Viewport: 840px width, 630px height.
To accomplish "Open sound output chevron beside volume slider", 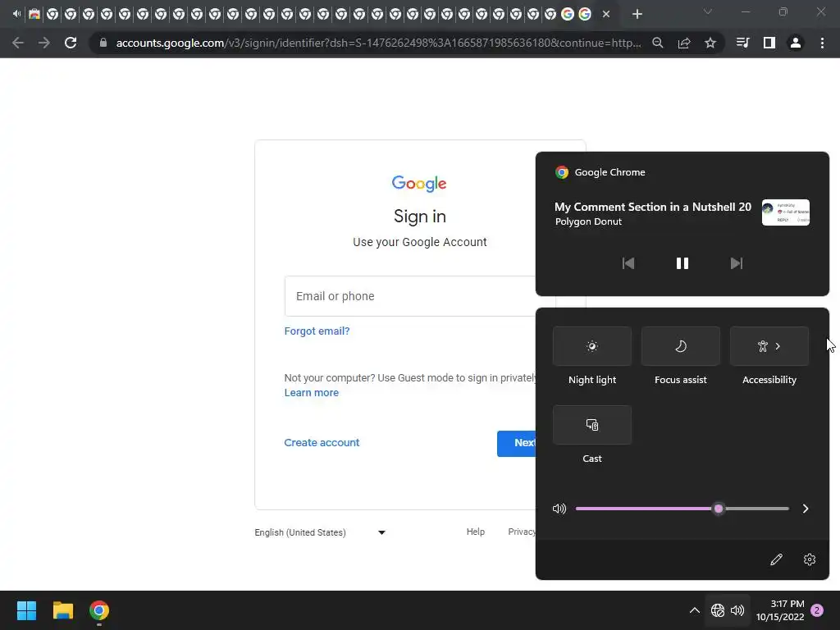I will click(806, 509).
